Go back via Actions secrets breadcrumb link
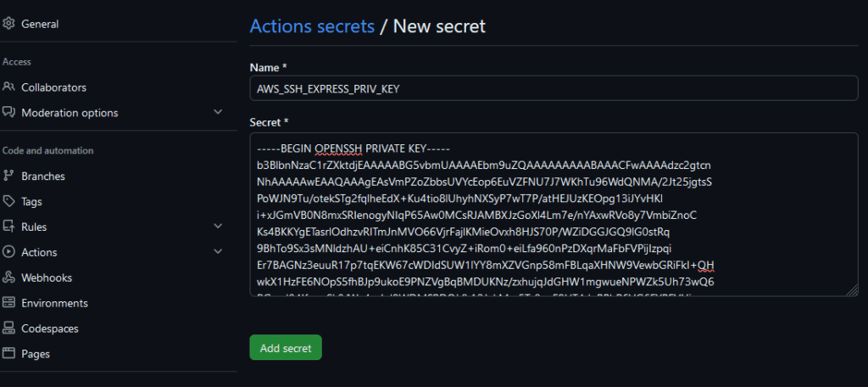Image resolution: width=868 pixels, height=387 pixels. 312,26
